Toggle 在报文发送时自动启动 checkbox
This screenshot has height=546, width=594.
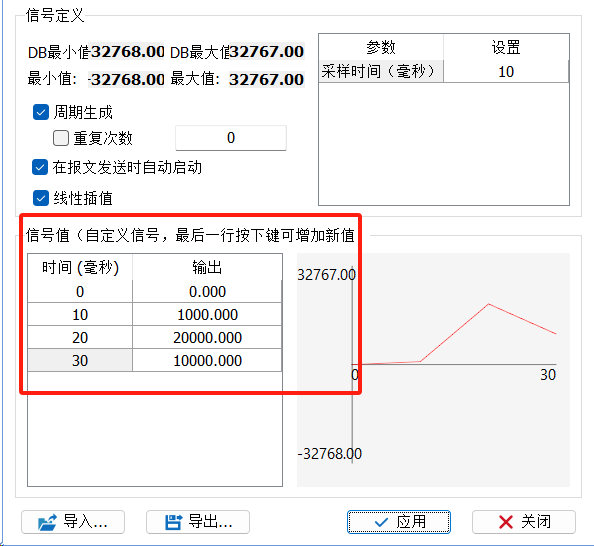pos(40,167)
